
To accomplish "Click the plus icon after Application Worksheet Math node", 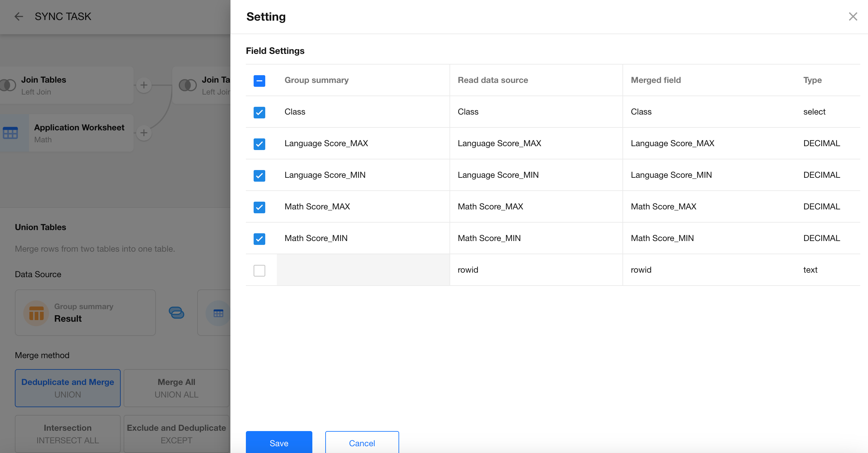I will tap(144, 133).
